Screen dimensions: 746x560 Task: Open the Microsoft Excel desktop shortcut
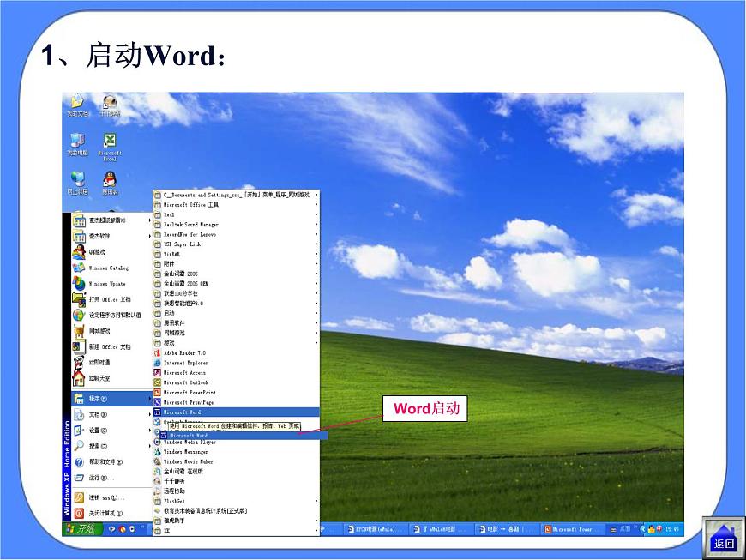(110, 147)
